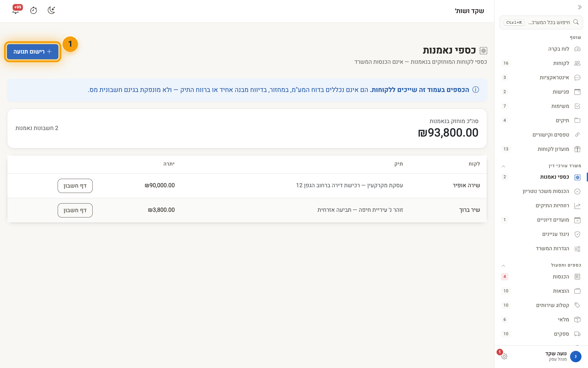The image size is (588, 368).
Task: Go to מועדים דיוניים menu item
Action: click(541, 220)
